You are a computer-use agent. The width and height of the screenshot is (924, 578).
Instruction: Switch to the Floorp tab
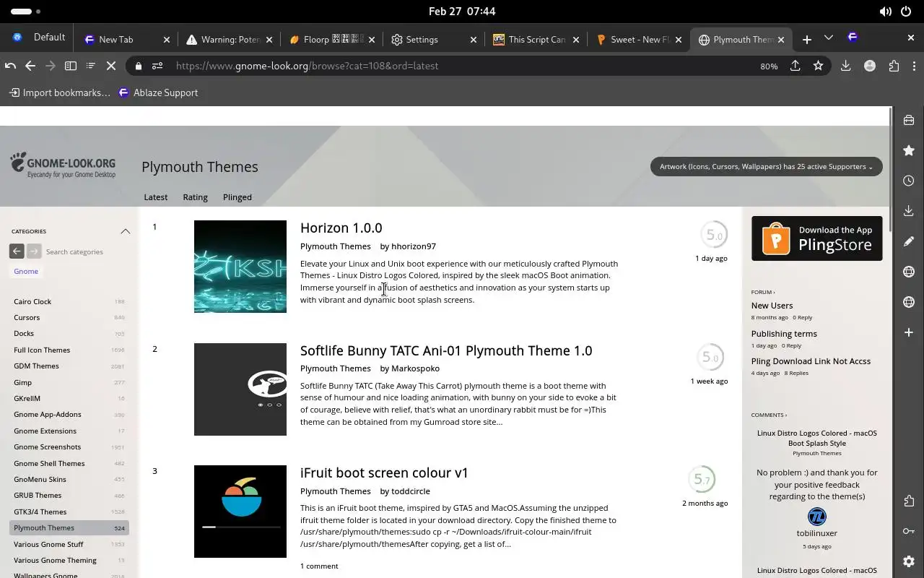coord(331,39)
